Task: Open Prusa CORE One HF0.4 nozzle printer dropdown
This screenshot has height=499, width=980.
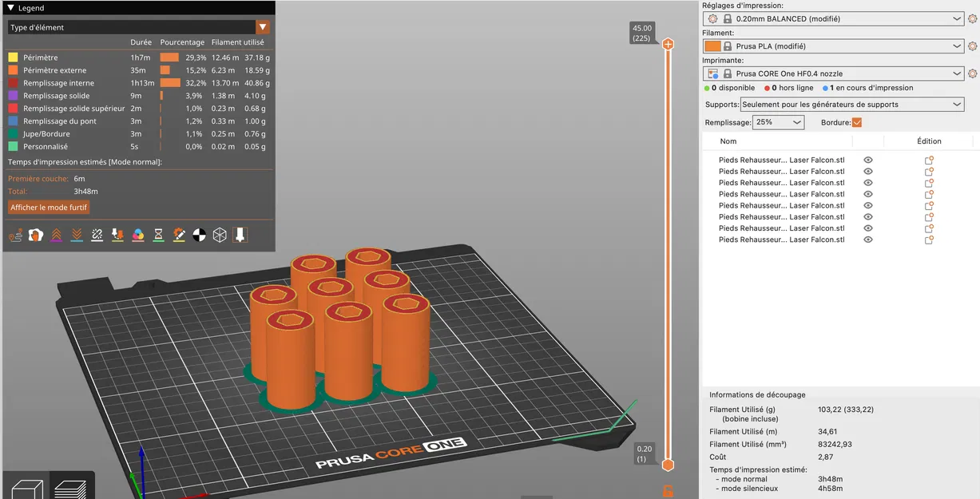Action: [x=835, y=73]
